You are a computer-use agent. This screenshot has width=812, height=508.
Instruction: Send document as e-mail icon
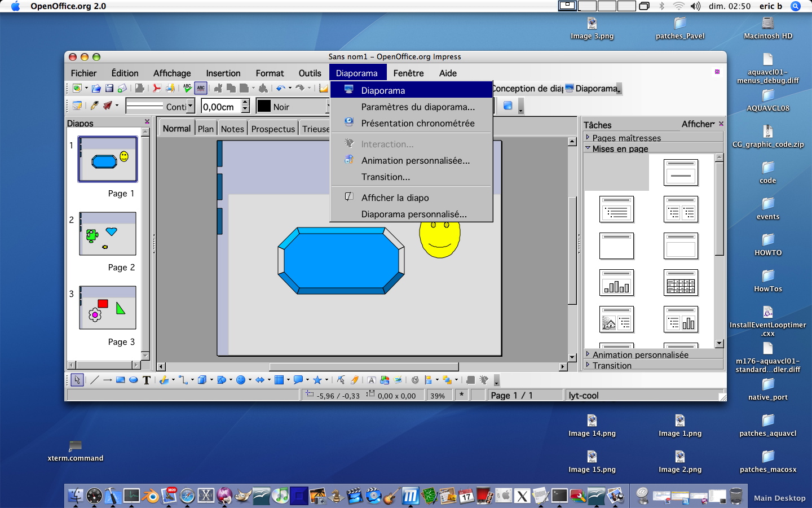coord(122,89)
